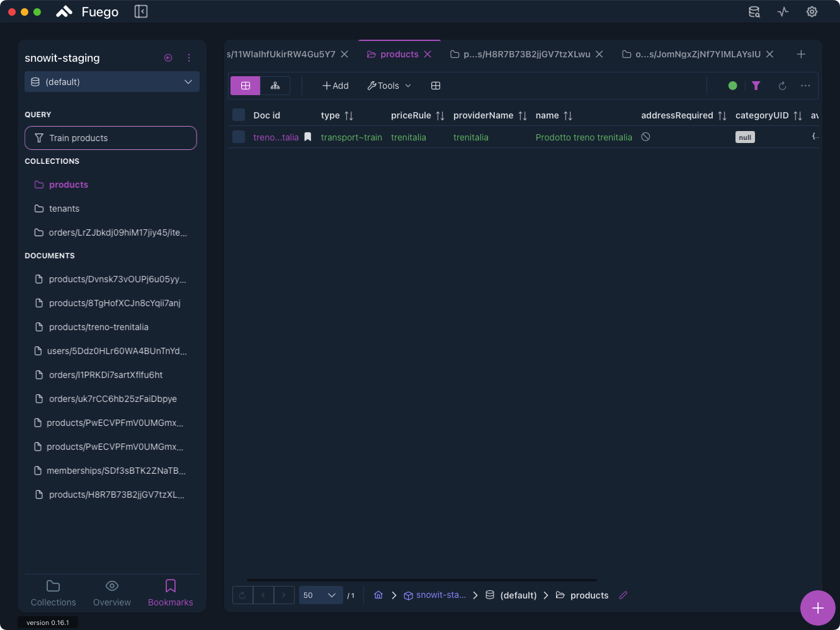Sort by the type column
840x630 pixels.
[x=349, y=115]
